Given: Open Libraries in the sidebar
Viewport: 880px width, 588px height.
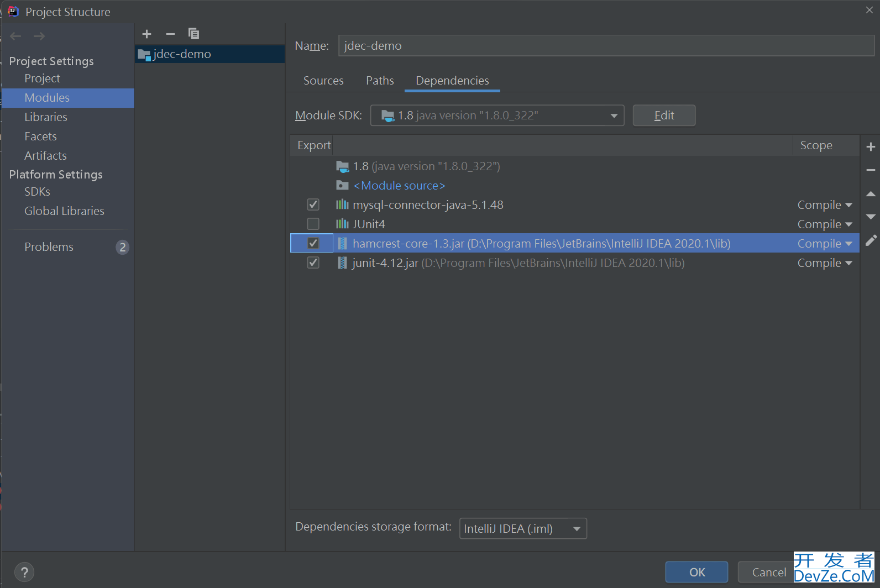Looking at the screenshot, I should coord(46,117).
